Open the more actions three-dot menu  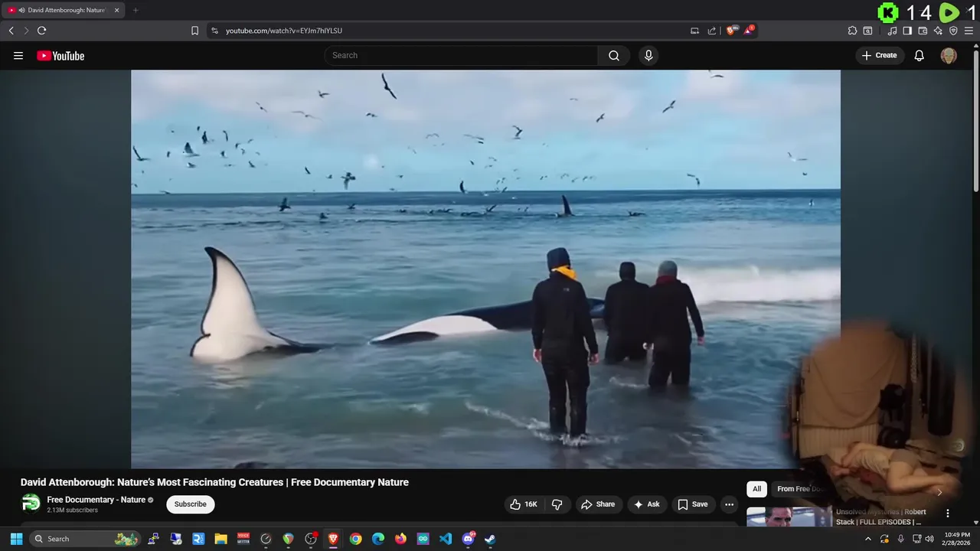coord(729,504)
